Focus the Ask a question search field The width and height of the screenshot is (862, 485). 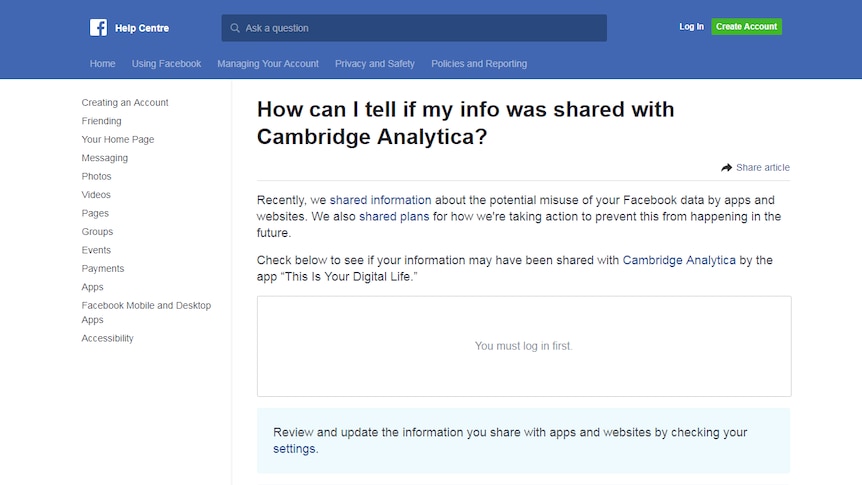(414, 28)
